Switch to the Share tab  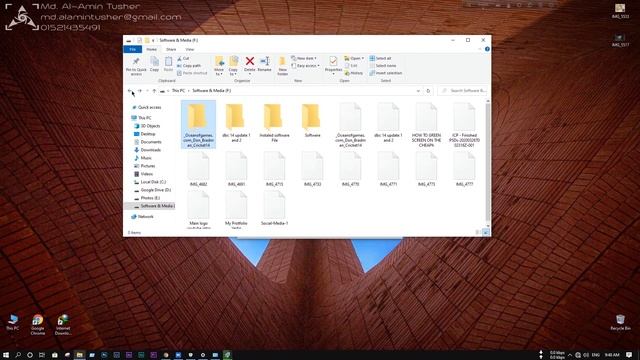[x=171, y=49]
